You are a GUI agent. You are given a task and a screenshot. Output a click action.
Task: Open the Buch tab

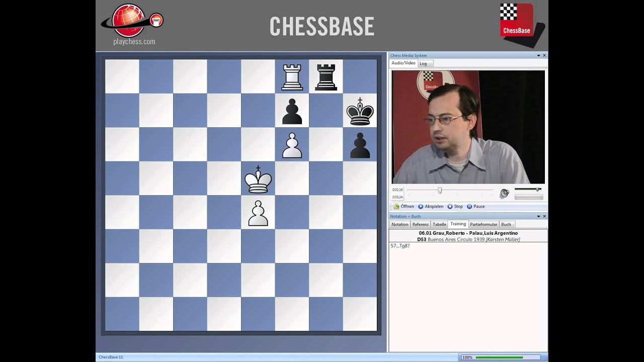coord(506,224)
